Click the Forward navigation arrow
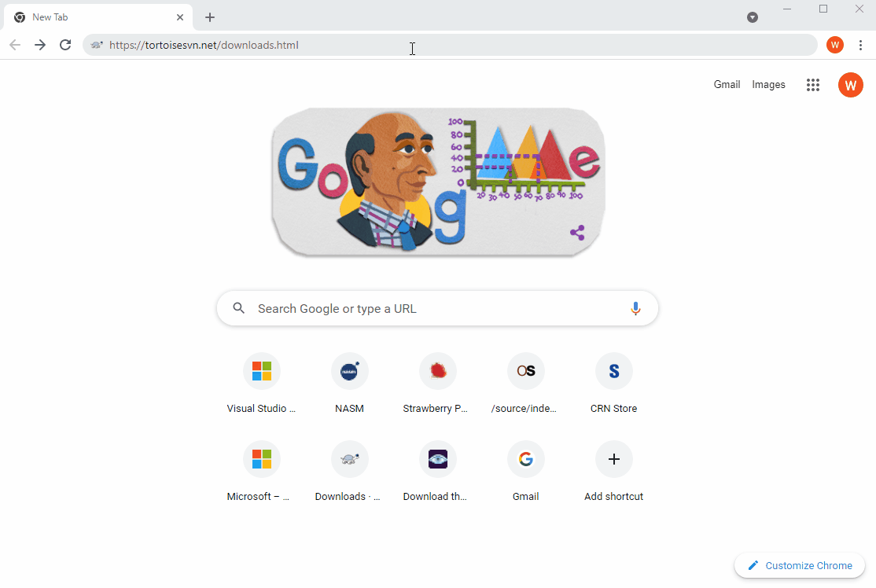The width and height of the screenshot is (876, 588). (40, 45)
